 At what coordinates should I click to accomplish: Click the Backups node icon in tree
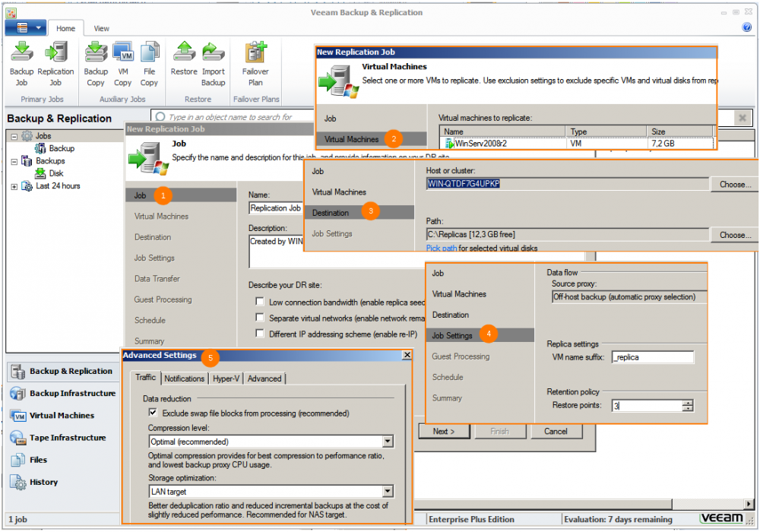27,161
